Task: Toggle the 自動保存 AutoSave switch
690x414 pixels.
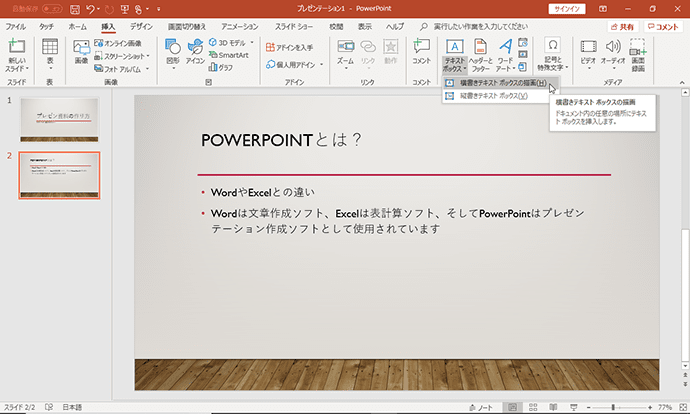Action: pyautogui.click(x=52, y=9)
